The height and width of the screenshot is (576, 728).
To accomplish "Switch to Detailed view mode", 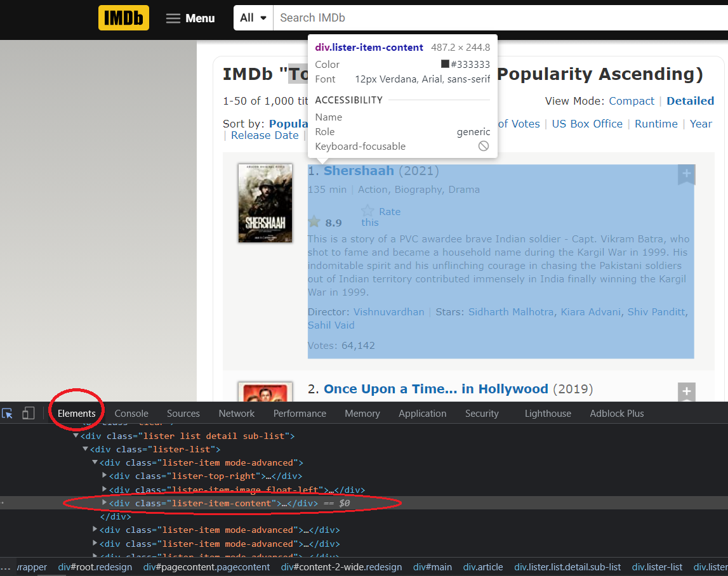I will [x=690, y=101].
